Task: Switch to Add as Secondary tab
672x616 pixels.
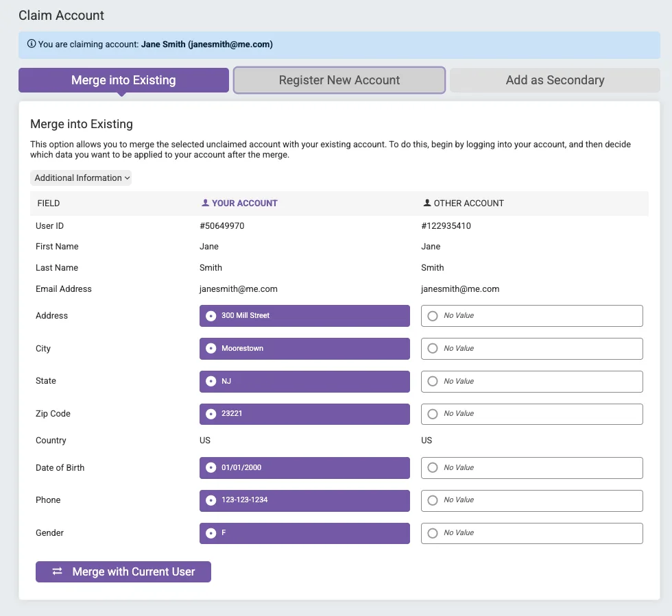Action: (x=555, y=80)
